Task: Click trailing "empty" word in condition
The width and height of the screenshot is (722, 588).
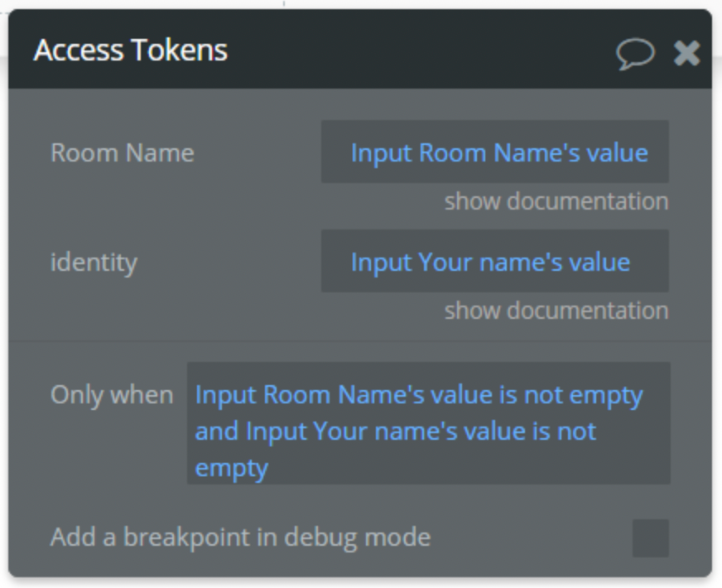Action: coord(232,469)
